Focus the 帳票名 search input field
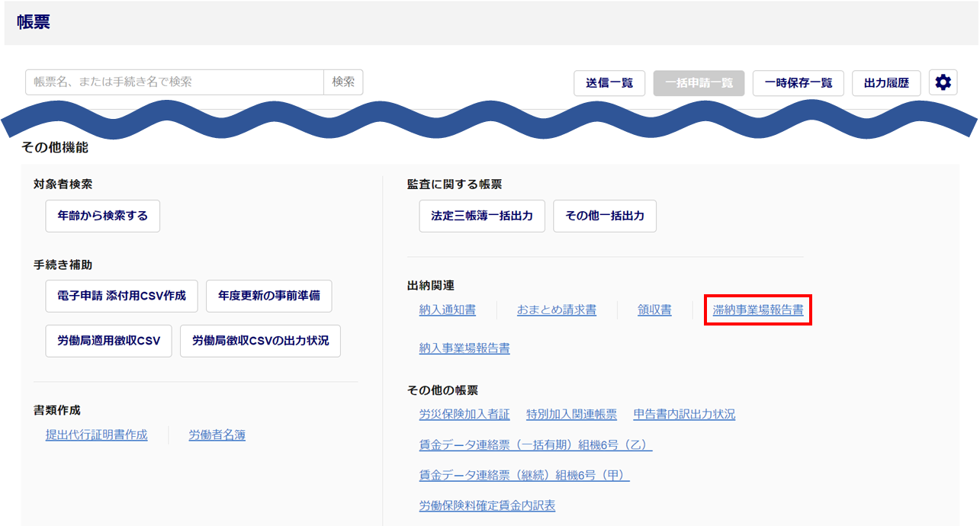Screen dimensions: 980x526 coord(175,82)
